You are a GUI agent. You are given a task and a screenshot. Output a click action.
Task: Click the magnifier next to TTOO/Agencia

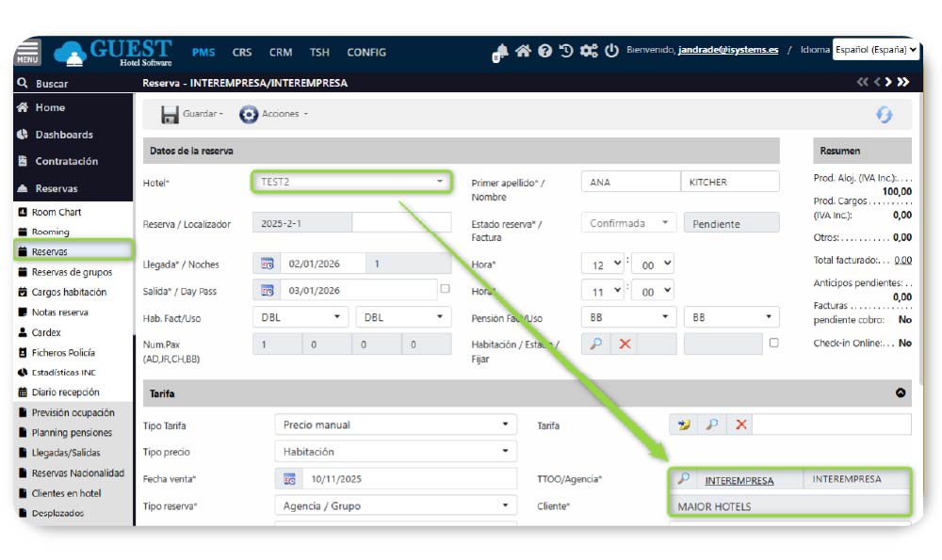coord(684,479)
